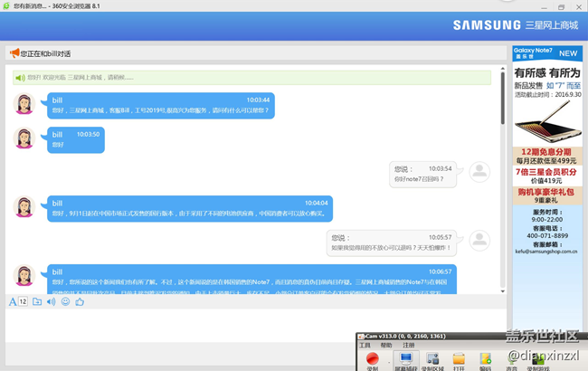Click the chat vertical scrollbar thumb
588x371 pixels.
point(502,99)
